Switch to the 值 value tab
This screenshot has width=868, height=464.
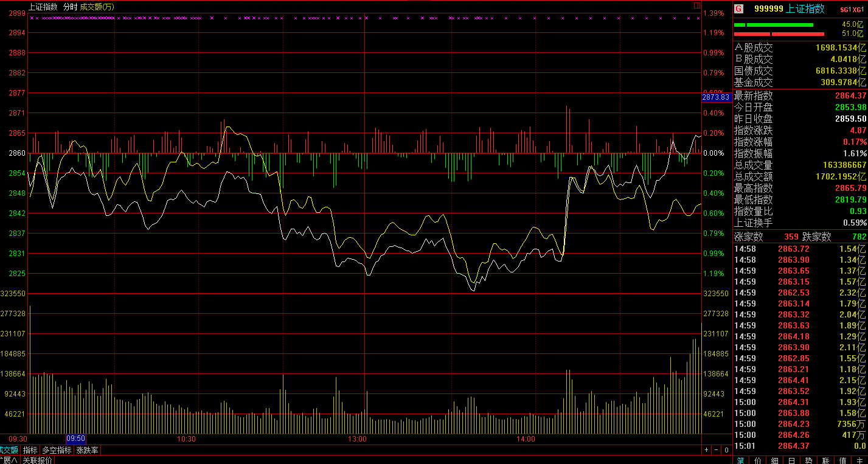[842, 460]
